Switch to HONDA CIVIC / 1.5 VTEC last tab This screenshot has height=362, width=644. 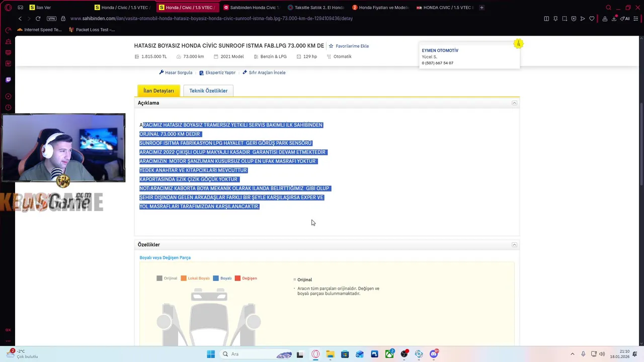445,8
